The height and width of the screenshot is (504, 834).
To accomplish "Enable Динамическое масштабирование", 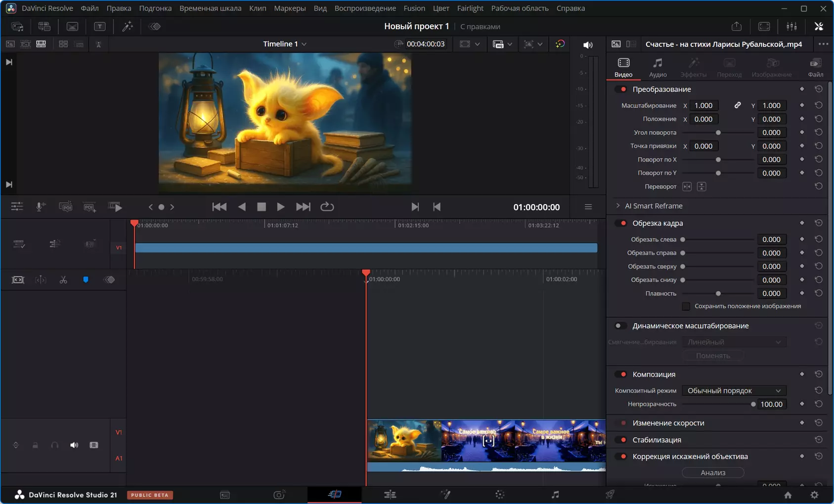I will tap(620, 326).
